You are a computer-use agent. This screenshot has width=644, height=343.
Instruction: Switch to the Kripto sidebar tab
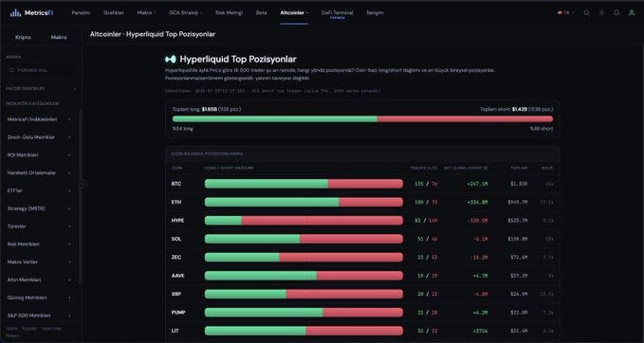click(23, 37)
